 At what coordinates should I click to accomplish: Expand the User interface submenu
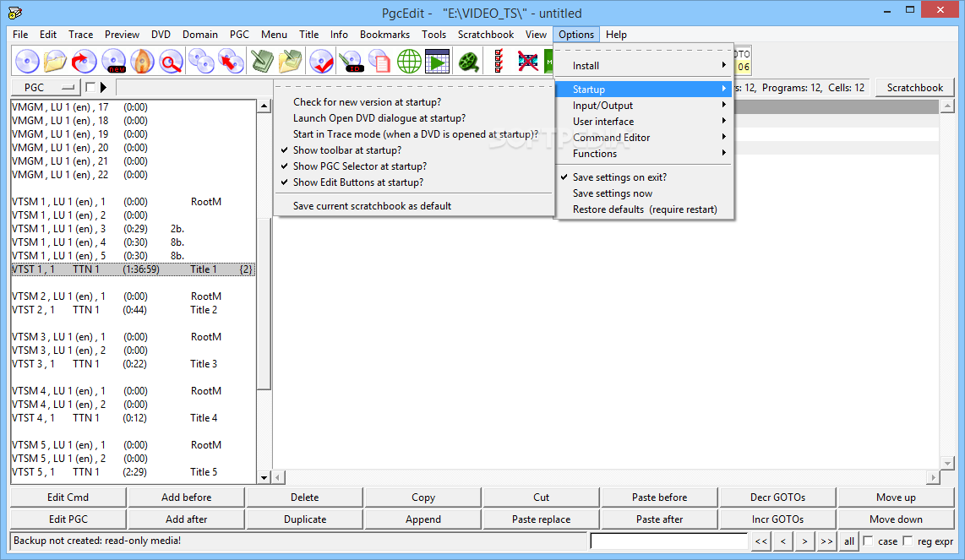tap(645, 122)
